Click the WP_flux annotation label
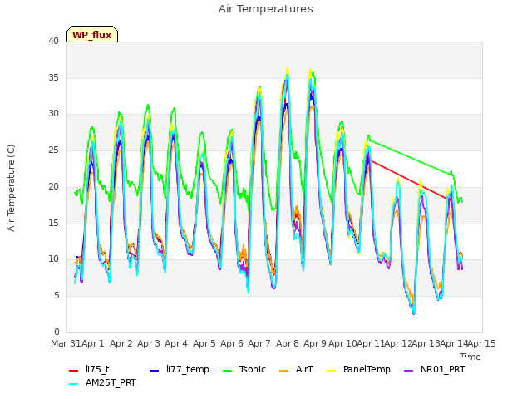 tap(92, 34)
